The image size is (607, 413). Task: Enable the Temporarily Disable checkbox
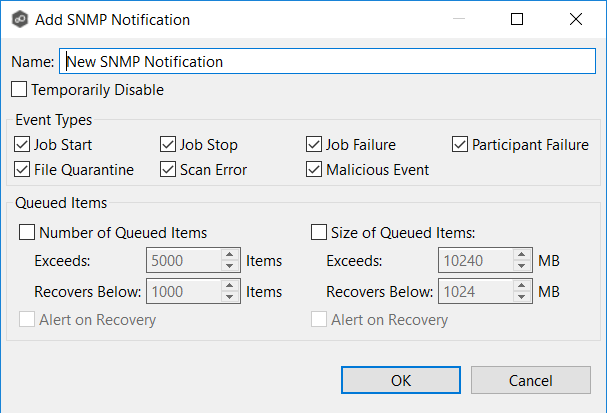[19, 90]
